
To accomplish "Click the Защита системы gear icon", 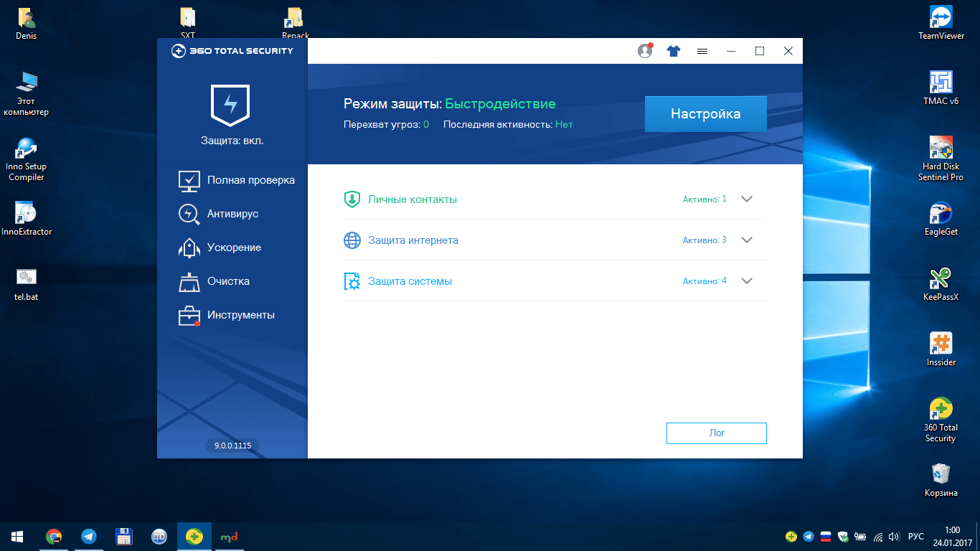I will (352, 281).
